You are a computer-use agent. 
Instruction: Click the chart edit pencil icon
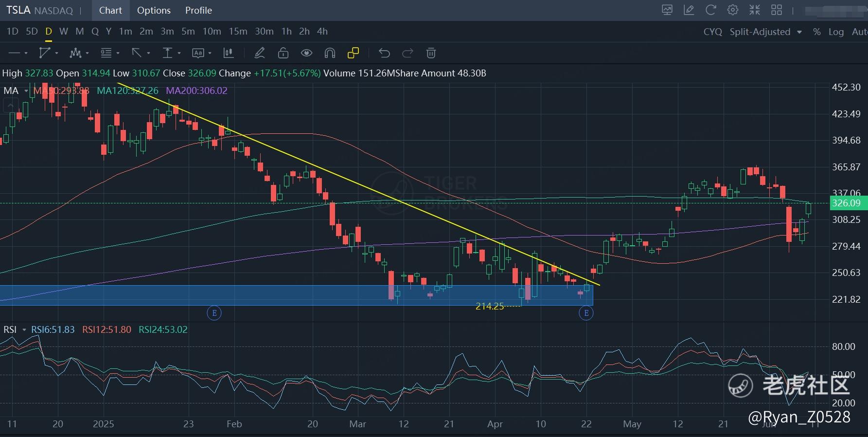(689, 10)
